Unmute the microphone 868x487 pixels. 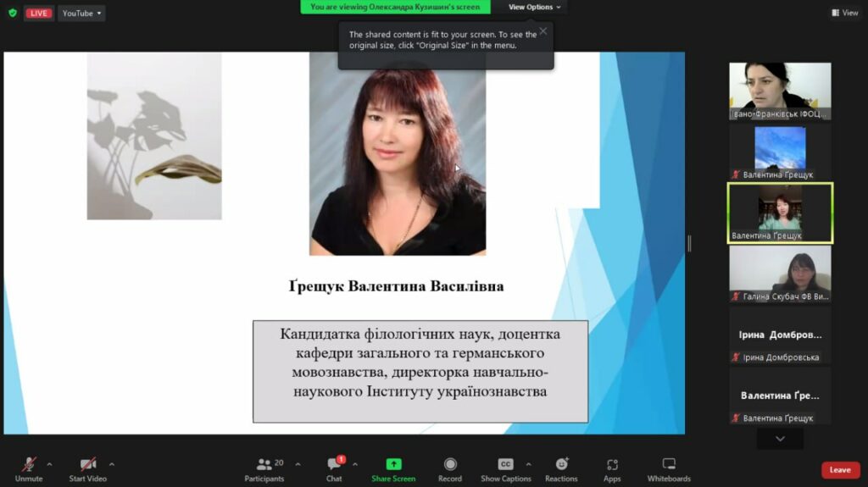coord(29,468)
